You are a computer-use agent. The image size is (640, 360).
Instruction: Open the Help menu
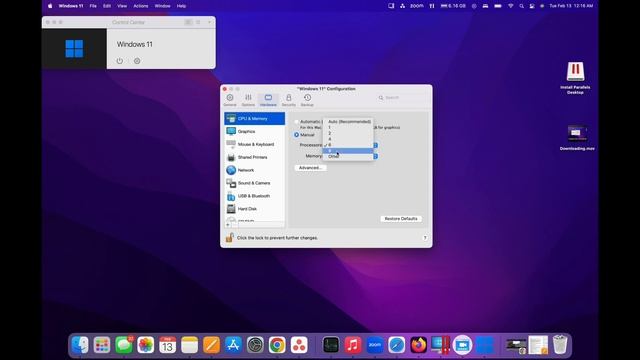(181, 6)
